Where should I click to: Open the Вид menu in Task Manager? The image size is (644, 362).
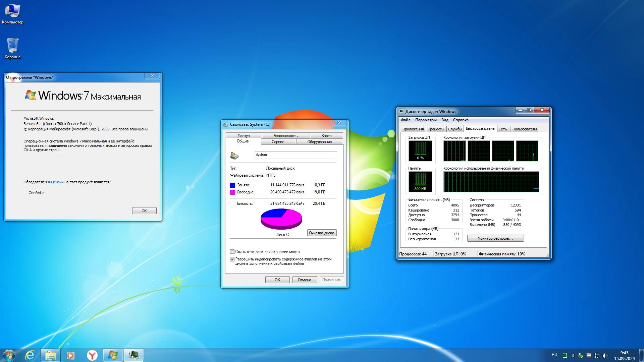(x=444, y=120)
